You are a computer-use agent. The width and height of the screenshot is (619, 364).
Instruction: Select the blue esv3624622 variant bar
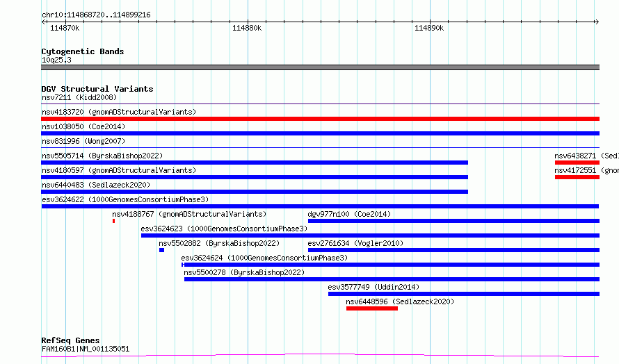(320, 206)
